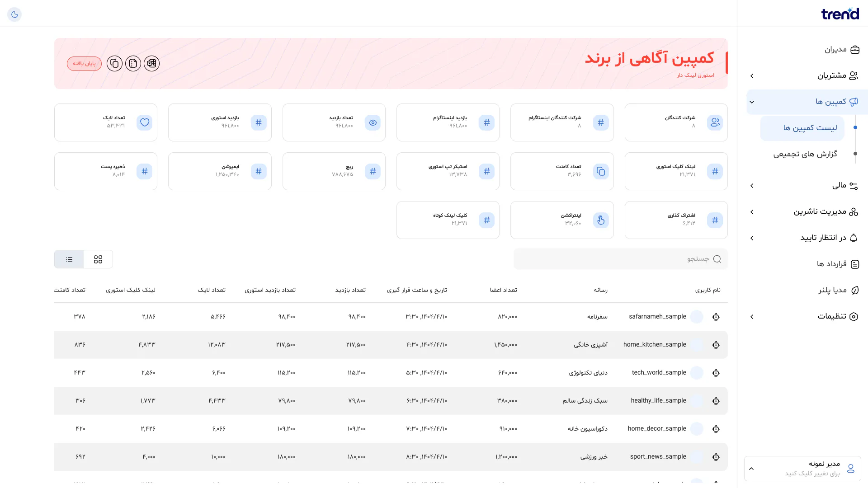868x488 pixels.
Task: Expand تنظیمات sidebar section
Action: point(807,316)
